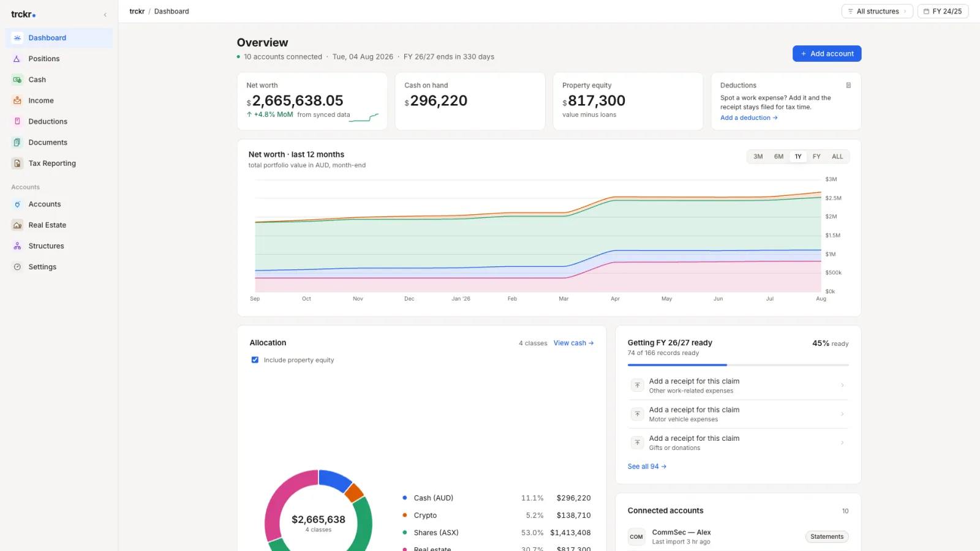This screenshot has width=980, height=551.
Task: Select the 1Y chart range
Action: tap(798, 157)
